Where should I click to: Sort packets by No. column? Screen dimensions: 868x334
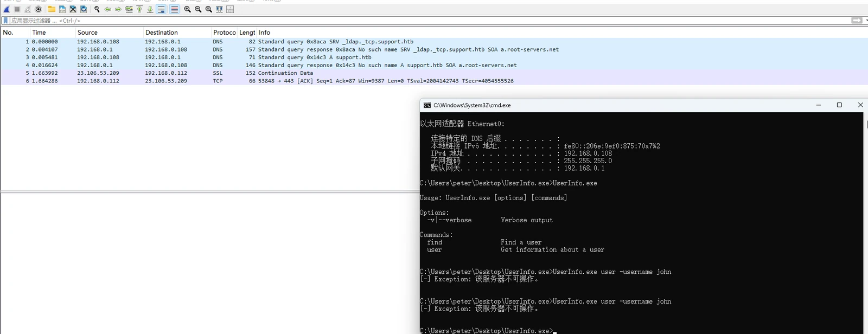15,33
